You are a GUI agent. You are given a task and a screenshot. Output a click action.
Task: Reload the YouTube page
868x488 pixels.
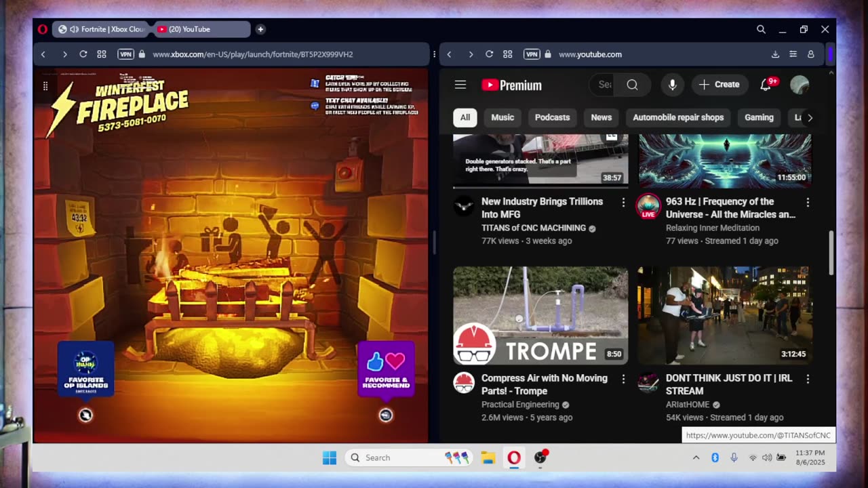[x=489, y=54]
